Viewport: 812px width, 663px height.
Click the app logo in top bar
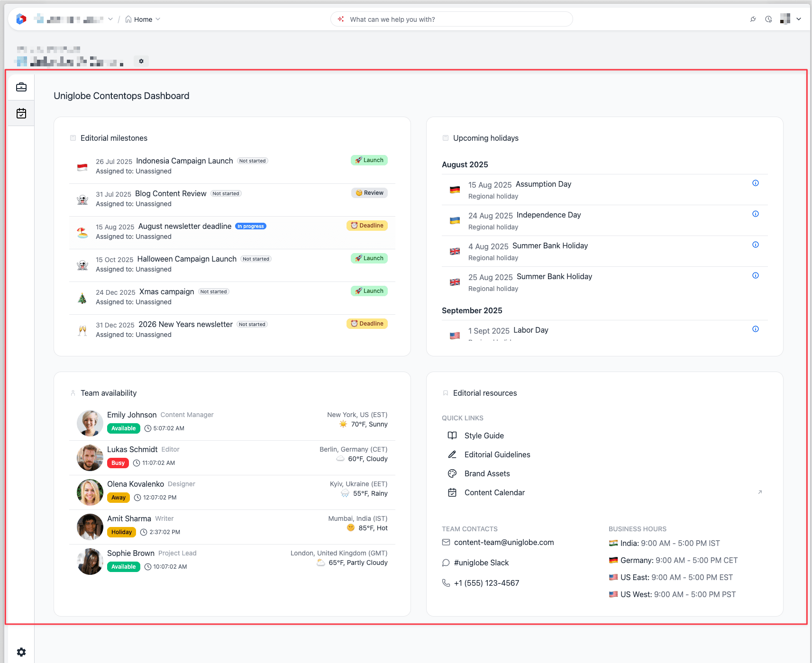pyautogui.click(x=21, y=19)
